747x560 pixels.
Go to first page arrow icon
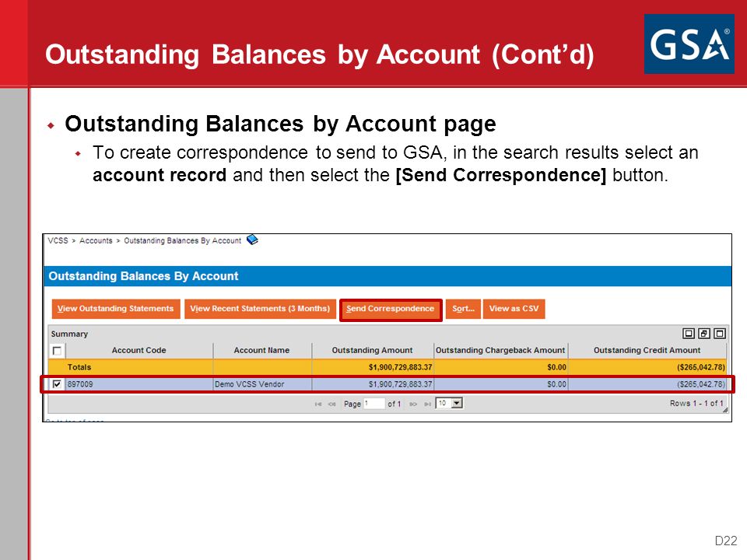pos(317,404)
